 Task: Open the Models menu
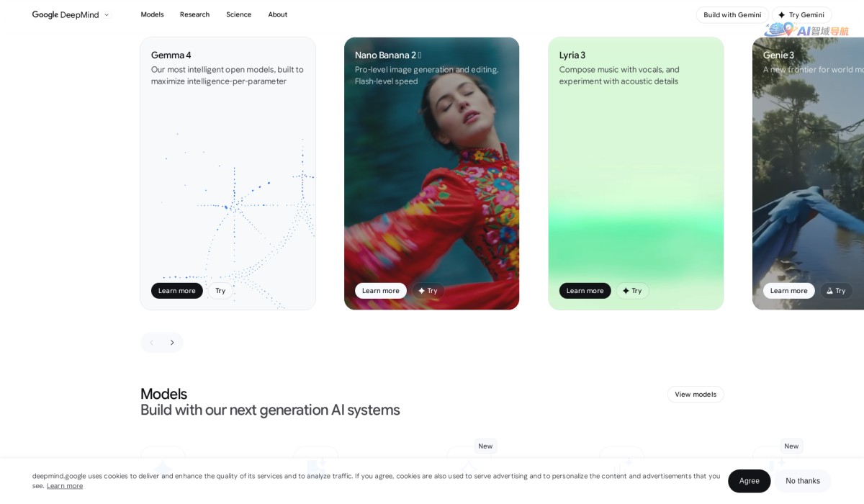152,14
